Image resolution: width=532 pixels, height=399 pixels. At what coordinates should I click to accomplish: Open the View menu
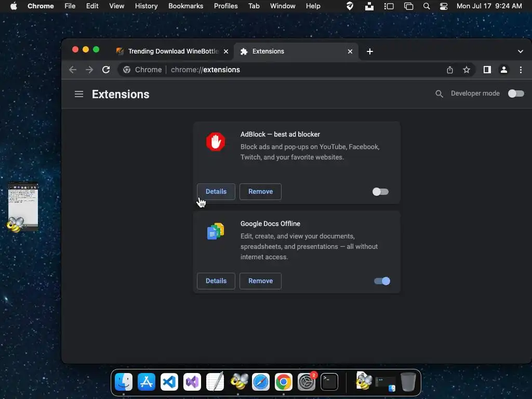pos(116,6)
